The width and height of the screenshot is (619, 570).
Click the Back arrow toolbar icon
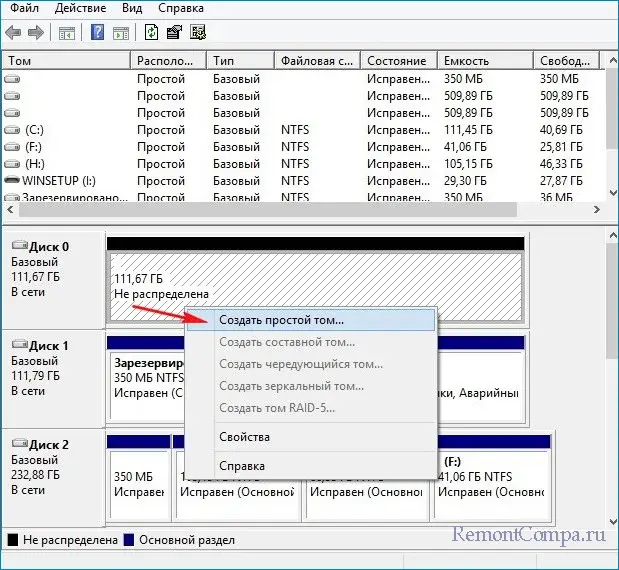pyautogui.click(x=13, y=32)
